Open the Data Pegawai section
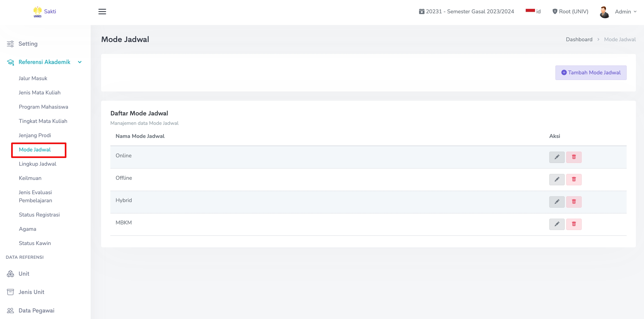Image resolution: width=644 pixels, height=319 pixels. [36, 310]
